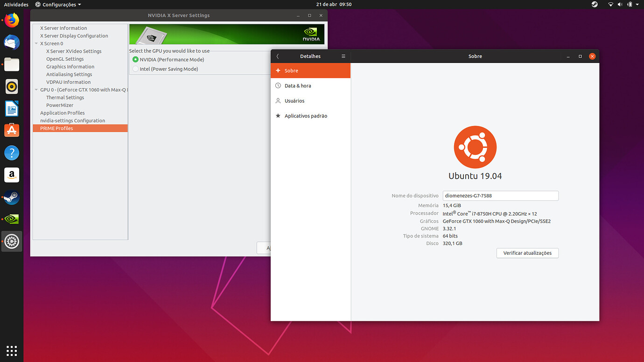Viewport: 644px width, 362px height.
Task: Click the Settings gear dock icon
Action: click(12, 241)
